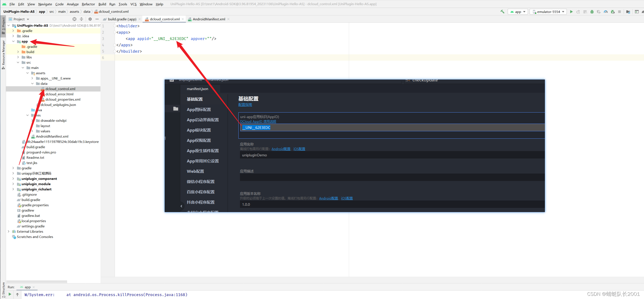Hide the Project tool window

pyautogui.click(x=97, y=19)
